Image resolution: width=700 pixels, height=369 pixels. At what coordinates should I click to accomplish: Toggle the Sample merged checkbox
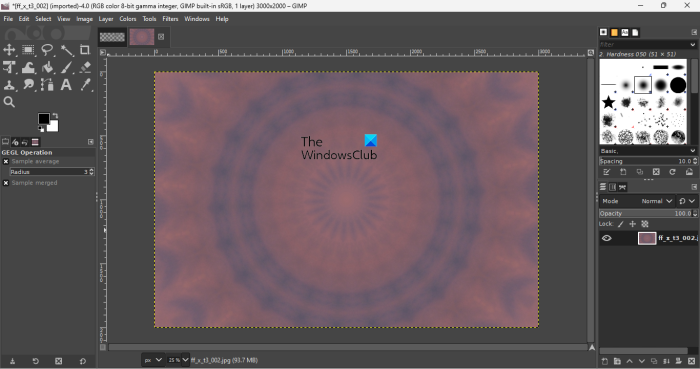[x=6, y=183]
